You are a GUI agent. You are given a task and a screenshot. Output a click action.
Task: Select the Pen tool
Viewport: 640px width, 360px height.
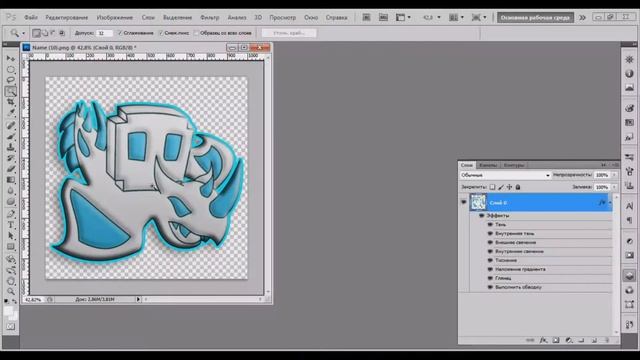[11, 213]
